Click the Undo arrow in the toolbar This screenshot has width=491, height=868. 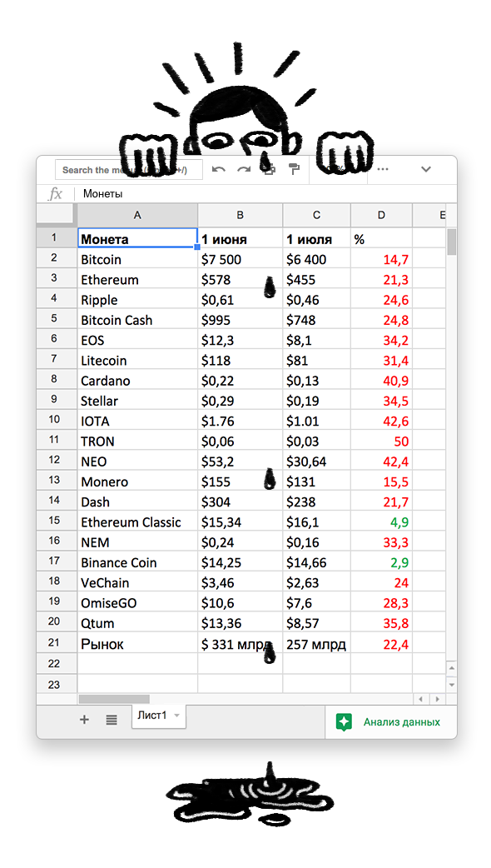pyautogui.click(x=219, y=169)
